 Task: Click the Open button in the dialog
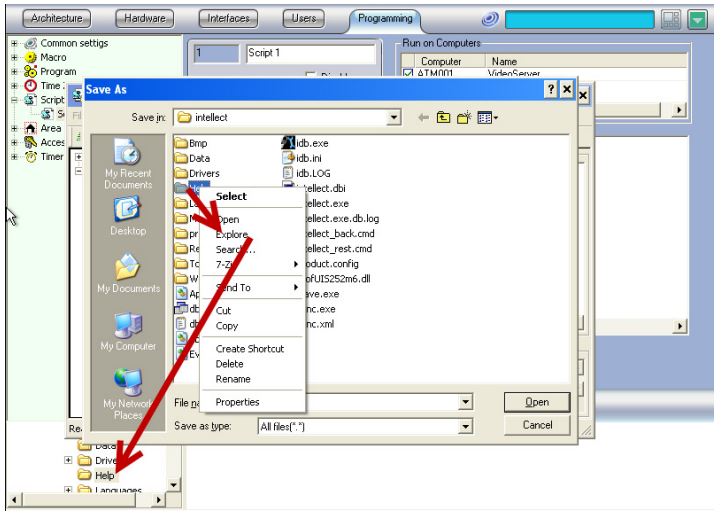click(x=541, y=402)
